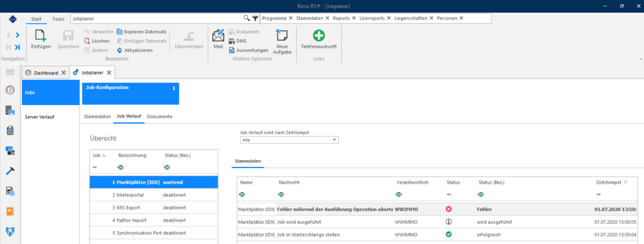Open the Stammdaten sub-tab under Job-Konfiguration
Image resolution: width=644 pixels, height=244 pixels.
[x=97, y=116]
